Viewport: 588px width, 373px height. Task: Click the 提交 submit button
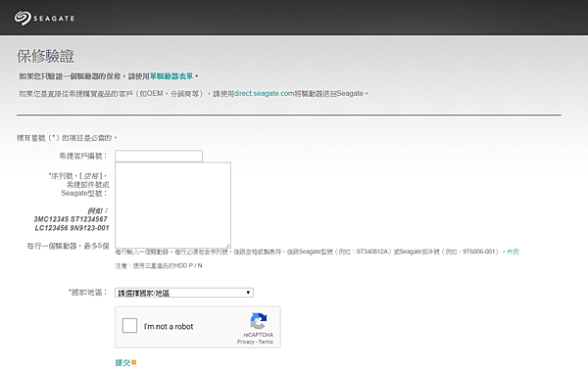[122, 362]
